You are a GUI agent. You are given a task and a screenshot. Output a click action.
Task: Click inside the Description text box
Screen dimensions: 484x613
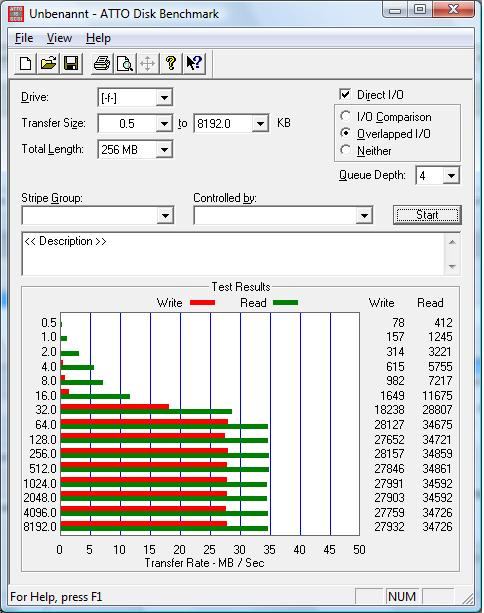[233, 254]
